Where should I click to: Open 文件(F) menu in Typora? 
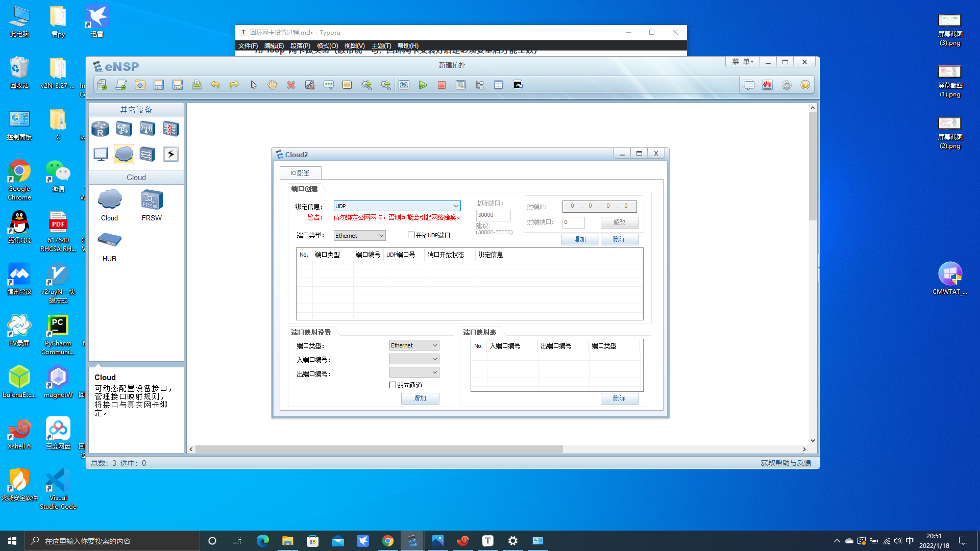point(248,46)
